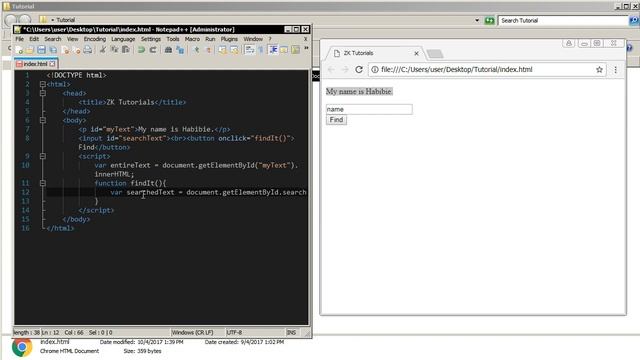Open Chrome's three-dot menu
The image size is (640, 360).
(616, 70)
